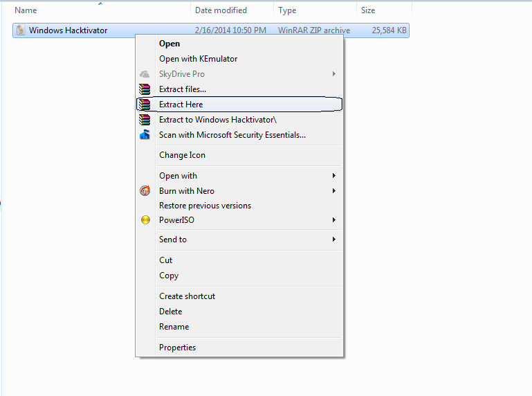This screenshot has width=532, height=396.
Task: Expand the Send to submenu arrow
Action: (334, 240)
